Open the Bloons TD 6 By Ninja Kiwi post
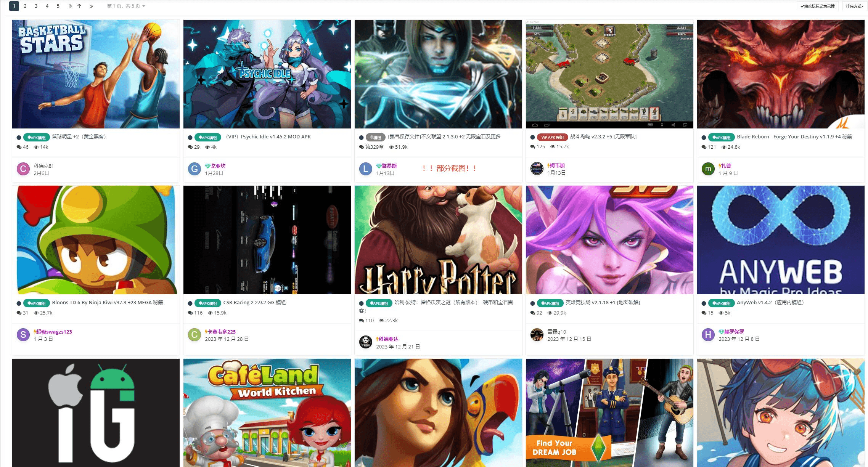868x467 pixels. pos(108,303)
